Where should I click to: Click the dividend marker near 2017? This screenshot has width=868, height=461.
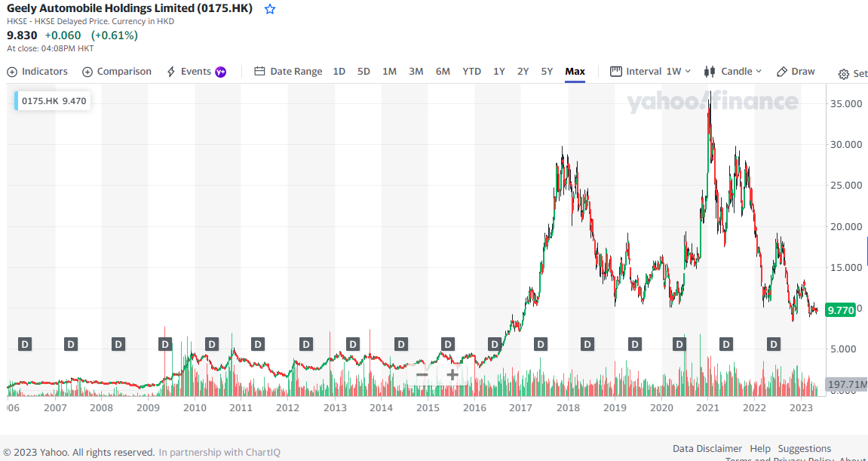[x=540, y=344]
